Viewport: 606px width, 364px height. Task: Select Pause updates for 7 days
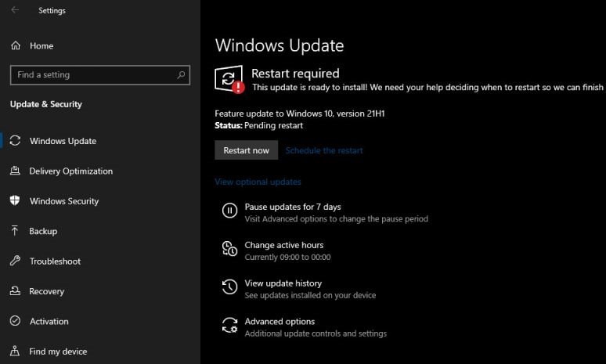click(x=293, y=207)
